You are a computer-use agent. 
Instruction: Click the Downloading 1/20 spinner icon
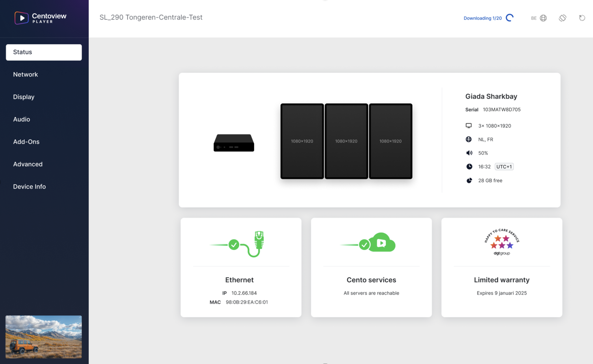click(x=510, y=18)
